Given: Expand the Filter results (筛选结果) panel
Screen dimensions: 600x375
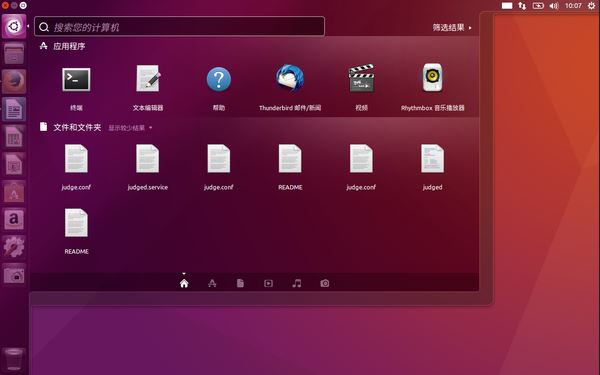Looking at the screenshot, I should coord(452,28).
